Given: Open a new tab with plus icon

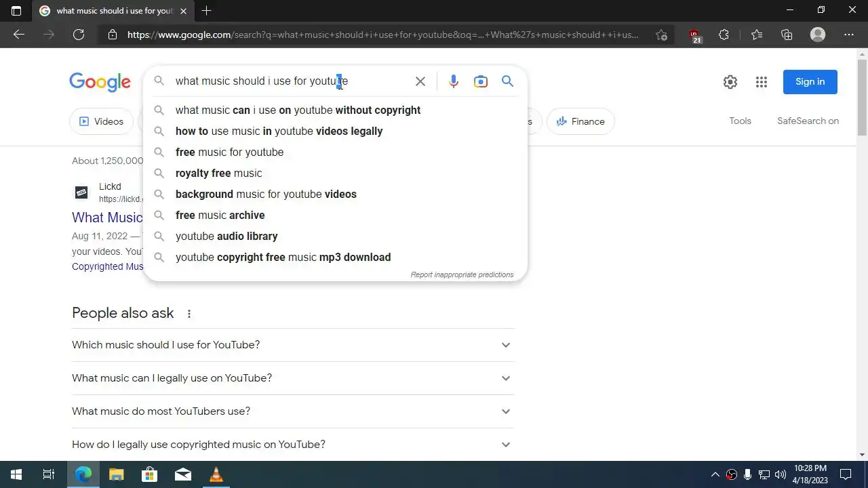Looking at the screenshot, I should (x=207, y=11).
